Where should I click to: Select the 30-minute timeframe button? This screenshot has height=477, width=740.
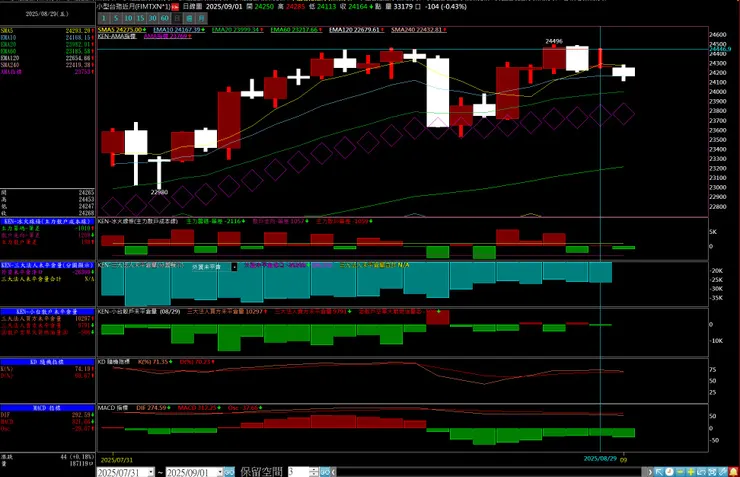(152, 18)
